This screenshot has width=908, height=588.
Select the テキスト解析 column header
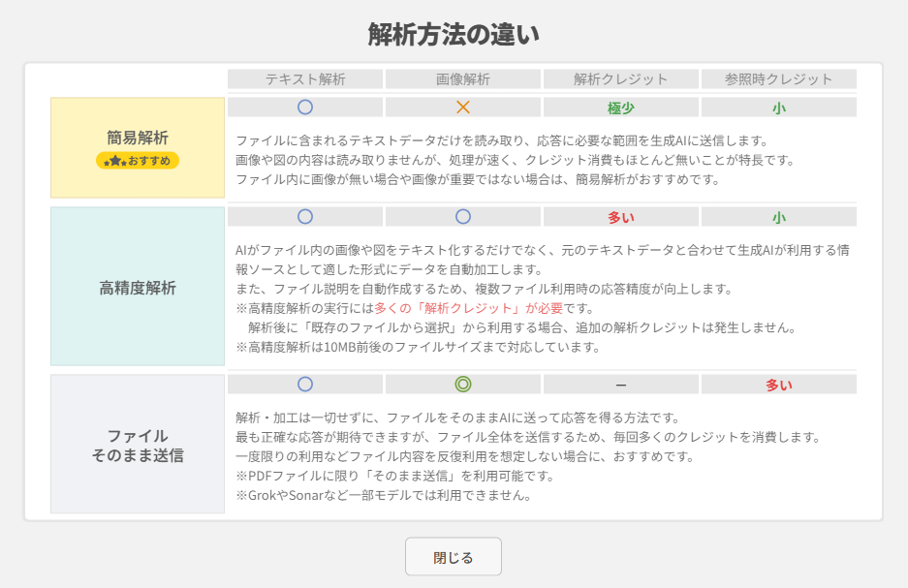point(305,78)
